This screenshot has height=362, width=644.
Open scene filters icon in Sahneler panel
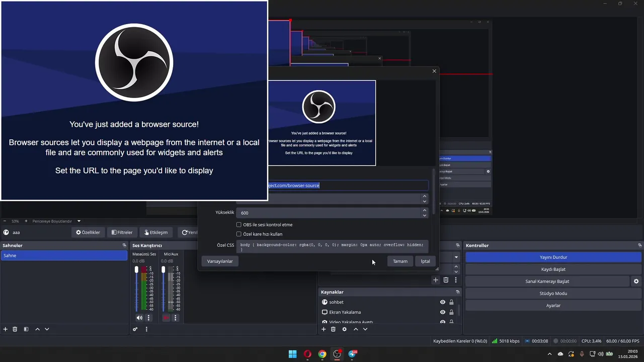point(26,329)
